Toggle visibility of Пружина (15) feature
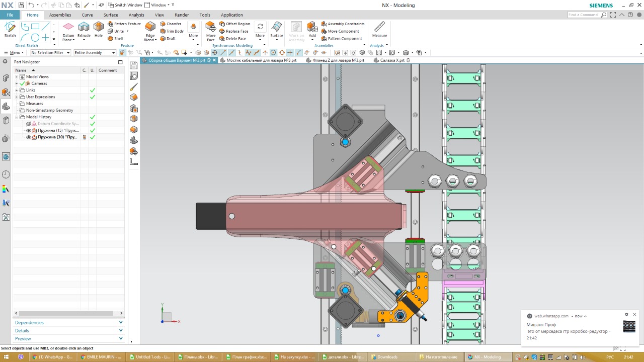Image resolution: width=644 pixels, height=362 pixels. 29,130
